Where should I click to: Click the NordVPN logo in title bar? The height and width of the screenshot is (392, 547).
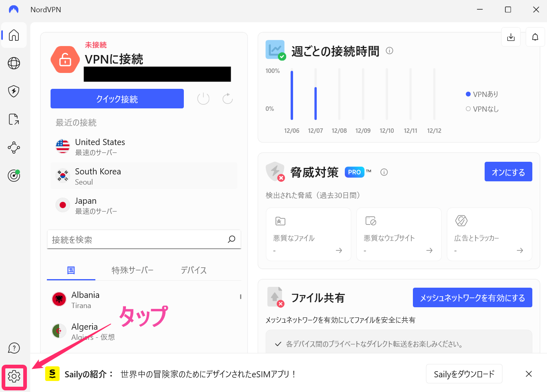click(x=14, y=9)
